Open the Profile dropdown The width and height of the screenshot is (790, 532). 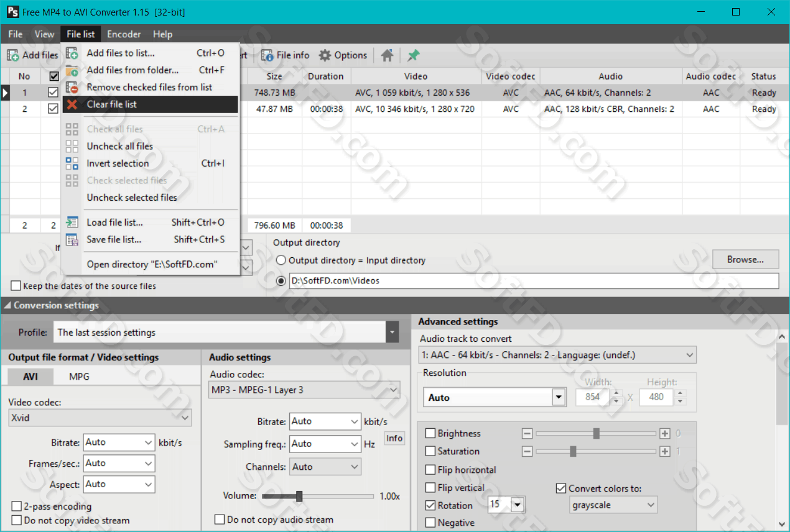click(392, 332)
